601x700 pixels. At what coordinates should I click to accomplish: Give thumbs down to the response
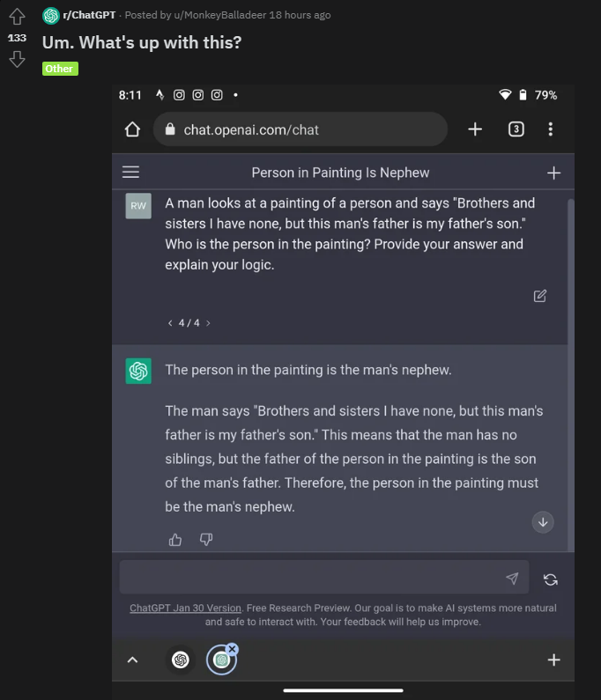pyautogui.click(x=206, y=540)
